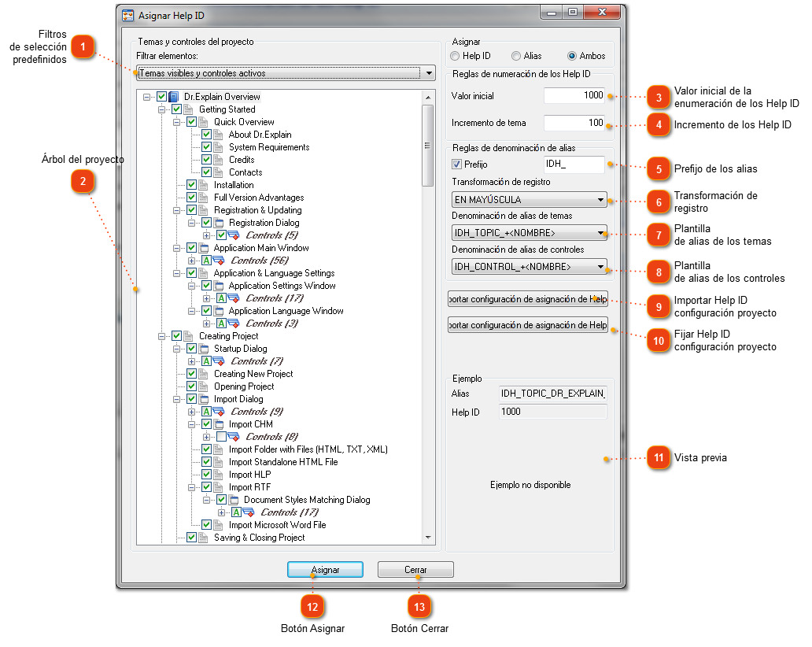Click Saving & Closing Project page icon
Image resolution: width=812 pixels, height=647 pixels.
pos(204,538)
